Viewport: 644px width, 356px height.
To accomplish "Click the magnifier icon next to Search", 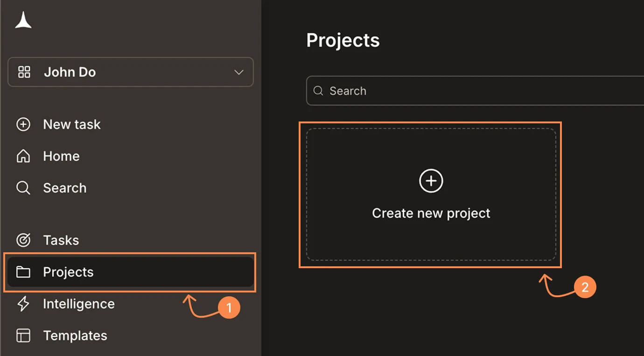I will coord(23,188).
